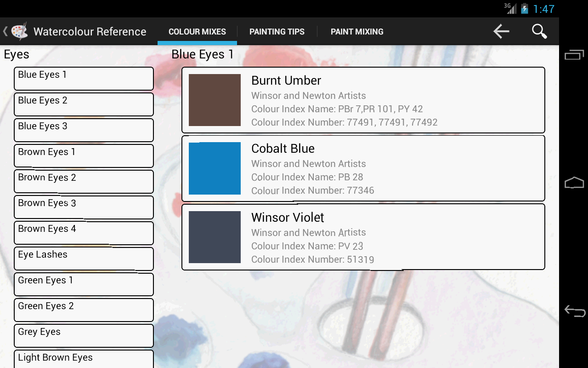Switch to the Painting Tips tab

click(277, 32)
